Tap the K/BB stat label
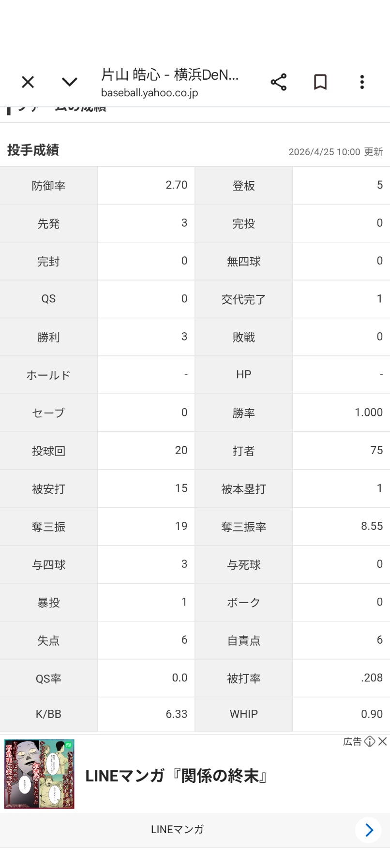 48,714
